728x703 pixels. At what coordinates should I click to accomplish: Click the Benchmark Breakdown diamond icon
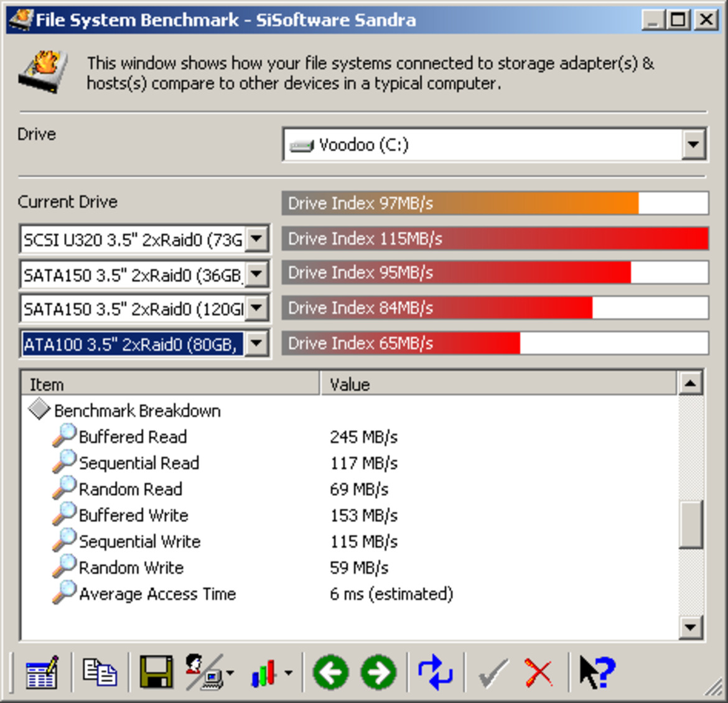click(39, 409)
